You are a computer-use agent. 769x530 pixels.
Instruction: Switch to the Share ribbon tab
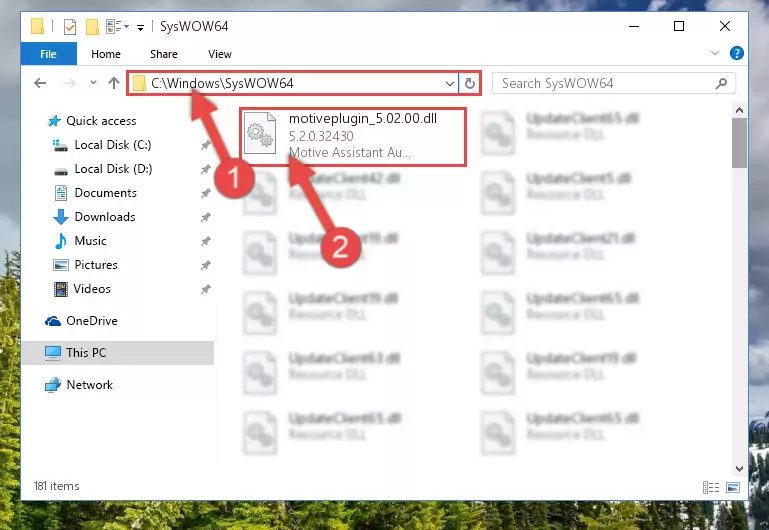[x=164, y=54]
